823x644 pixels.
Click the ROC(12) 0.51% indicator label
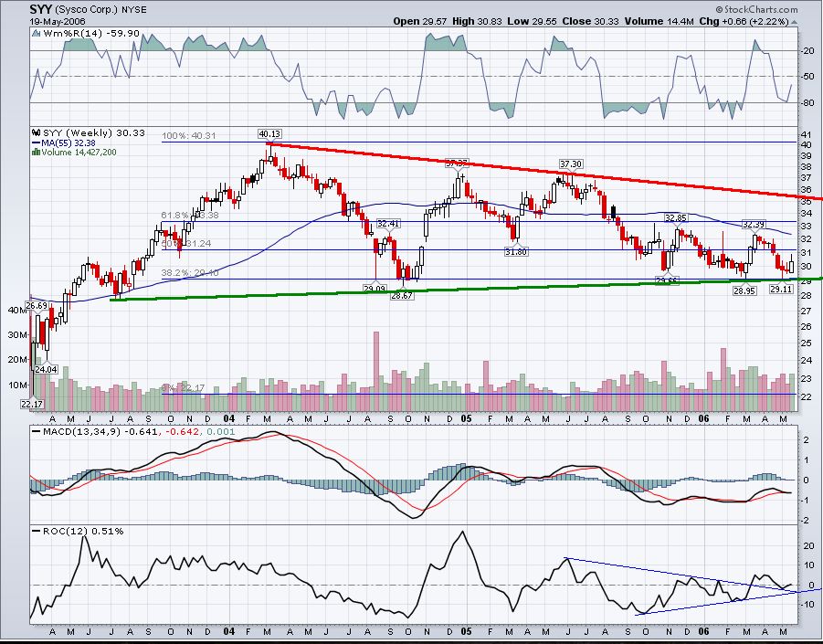pos(83,531)
